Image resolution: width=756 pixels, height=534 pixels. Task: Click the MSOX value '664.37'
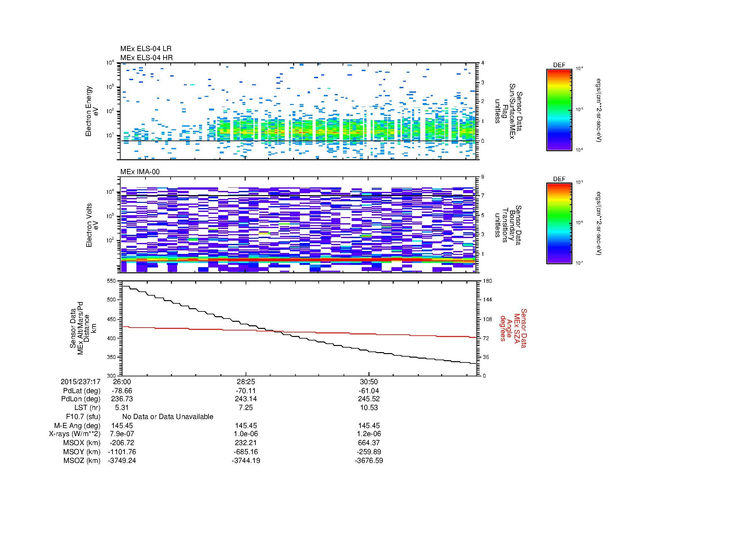point(369,443)
